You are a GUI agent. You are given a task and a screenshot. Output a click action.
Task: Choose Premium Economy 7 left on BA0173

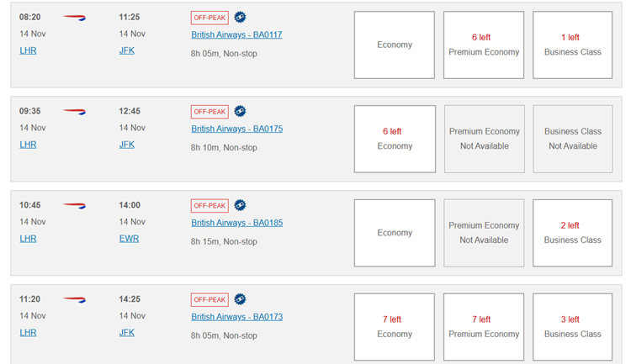coord(484,327)
